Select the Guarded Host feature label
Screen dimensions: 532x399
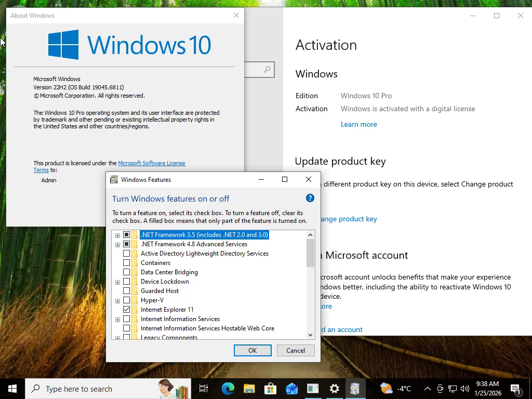pos(159,291)
